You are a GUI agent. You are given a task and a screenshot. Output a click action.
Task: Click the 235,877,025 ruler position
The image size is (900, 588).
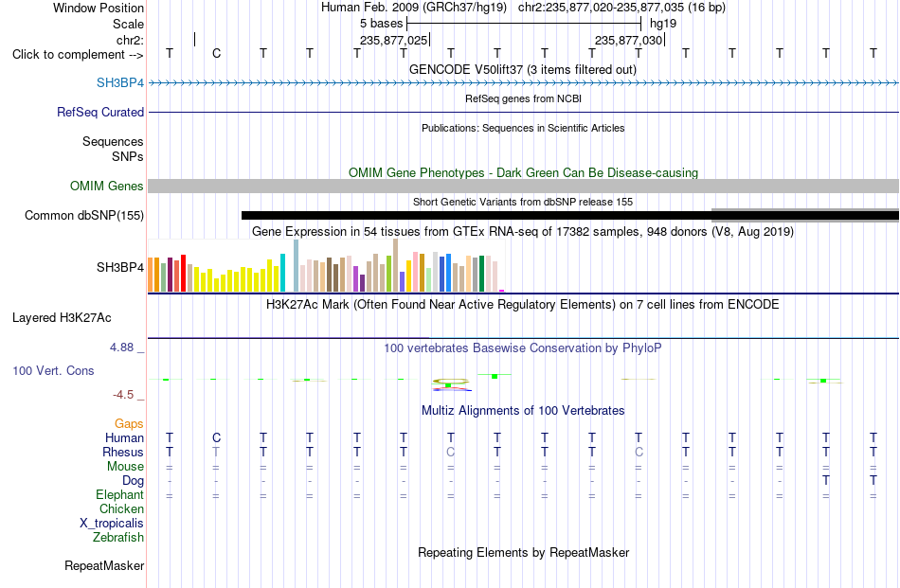click(394, 40)
